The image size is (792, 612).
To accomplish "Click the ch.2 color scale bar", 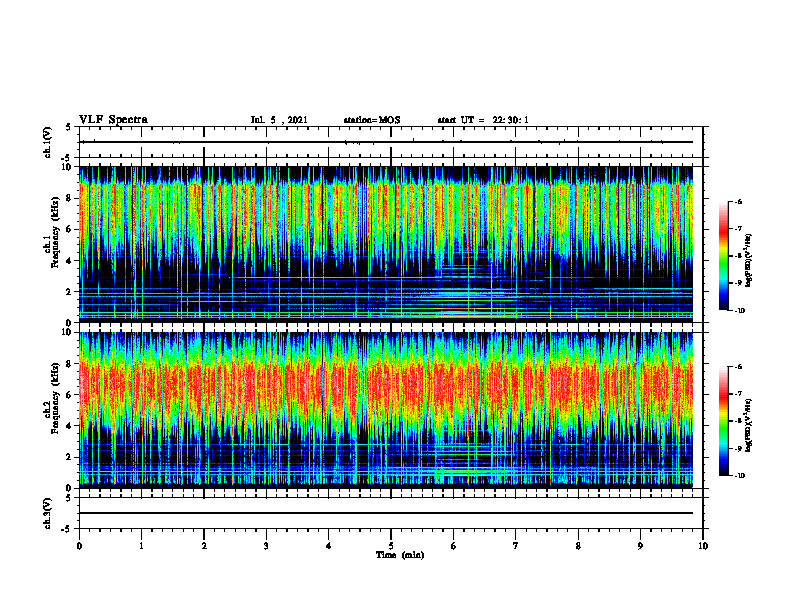I will [724, 421].
